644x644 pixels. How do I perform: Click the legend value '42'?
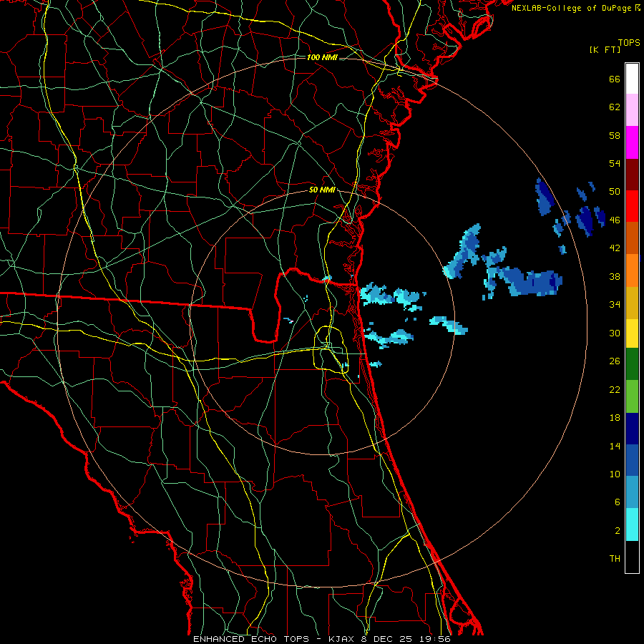(x=615, y=248)
